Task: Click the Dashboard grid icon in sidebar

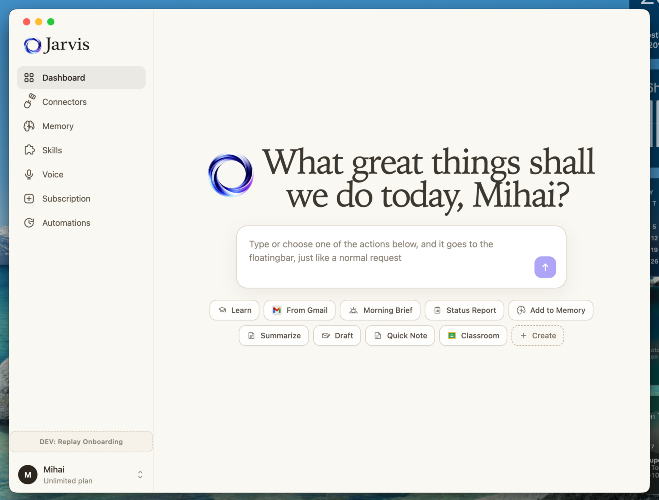Action: click(x=29, y=78)
